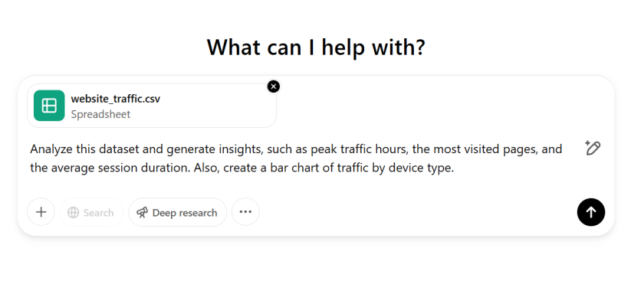The width and height of the screenshot is (644, 281).
Task: Focus the prompt text starting with Analyze
Action: [x=296, y=158]
